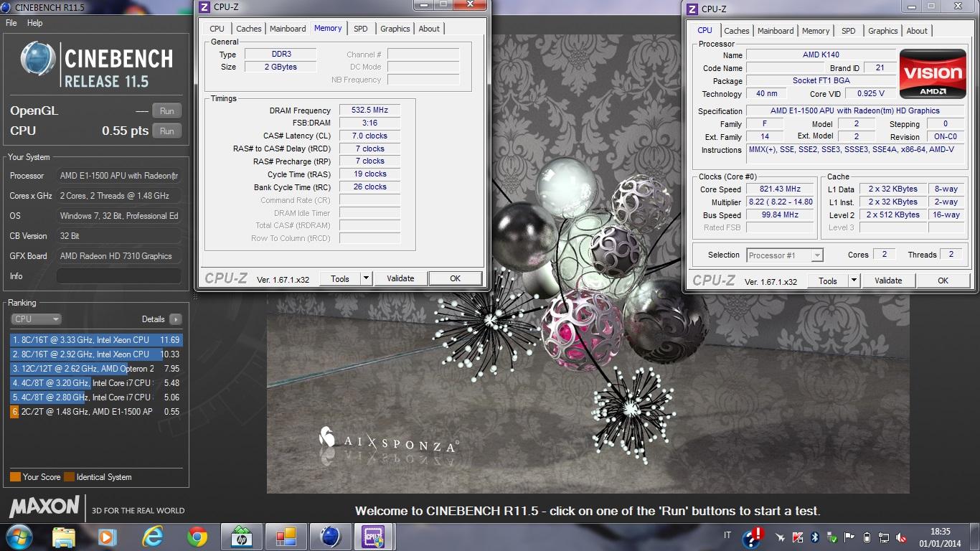This screenshot has width=980, height=551.
Task: Click the Cinebench sphere logo icon
Action: 38,60
